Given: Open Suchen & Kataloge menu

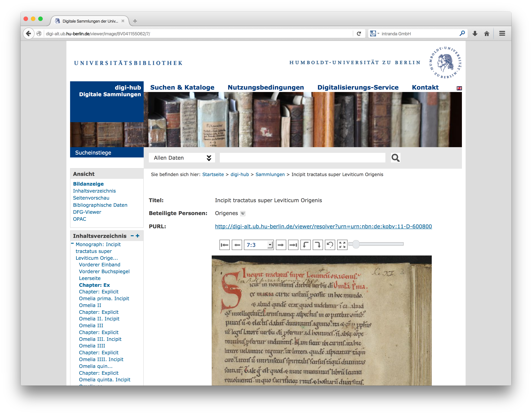Looking at the screenshot, I should (x=182, y=87).
